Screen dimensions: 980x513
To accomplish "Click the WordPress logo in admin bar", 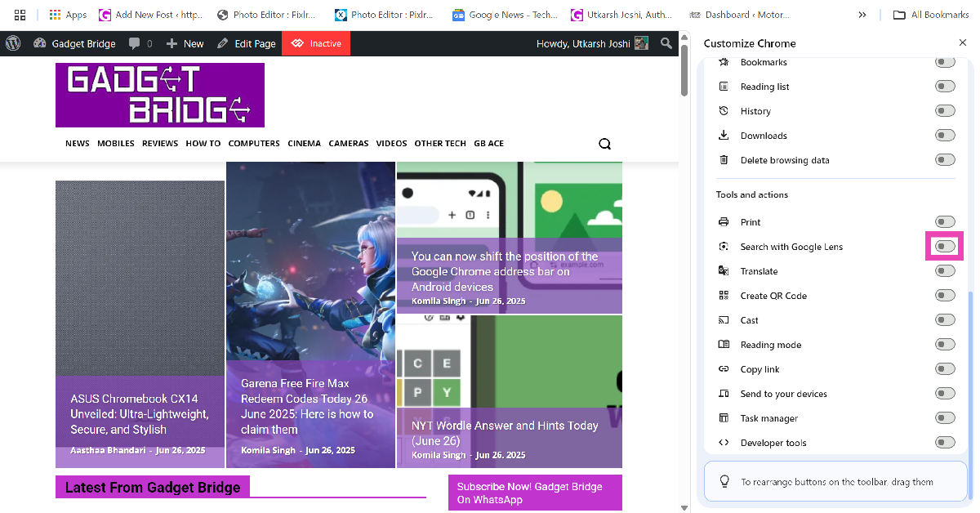I will pos(12,43).
